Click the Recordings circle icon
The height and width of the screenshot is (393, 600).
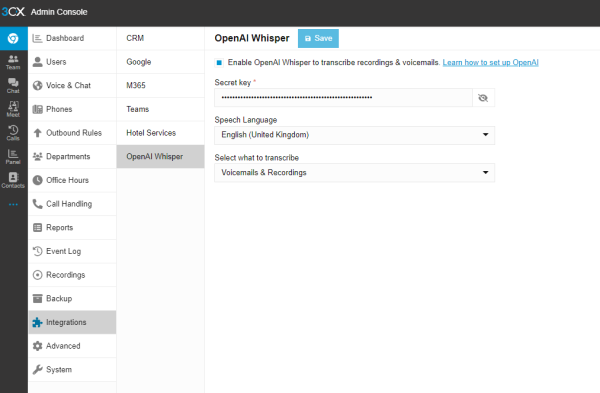38,275
